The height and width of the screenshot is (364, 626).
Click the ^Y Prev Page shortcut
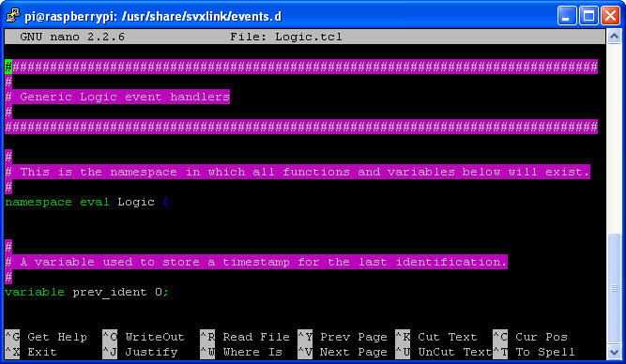click(x=343, y=337)
